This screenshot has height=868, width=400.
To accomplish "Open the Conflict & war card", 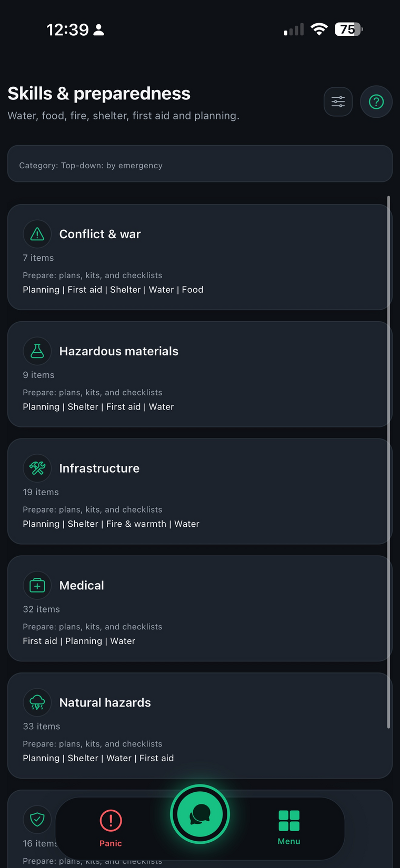I will pos(200,257).
